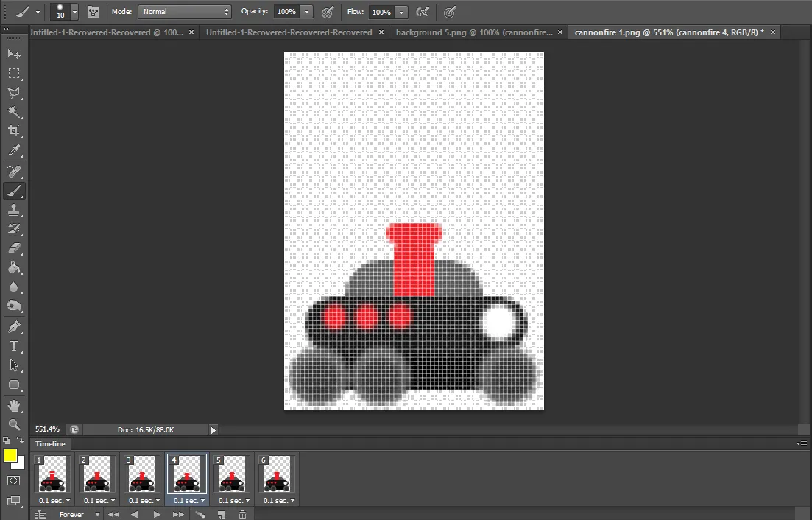
Task: Select the Clone Stamp tool
Action: pyautogui.click(x=14, y=210)
